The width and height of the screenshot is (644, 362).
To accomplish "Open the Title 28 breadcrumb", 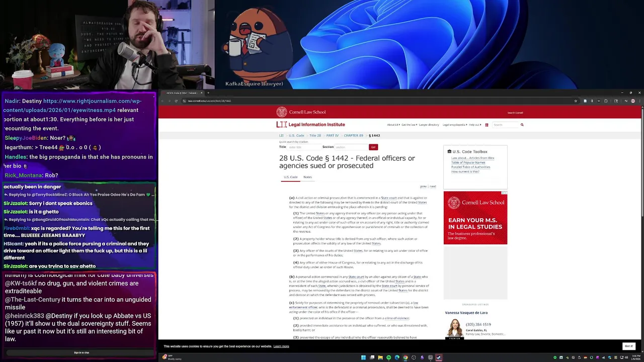I will coord(315,135).
